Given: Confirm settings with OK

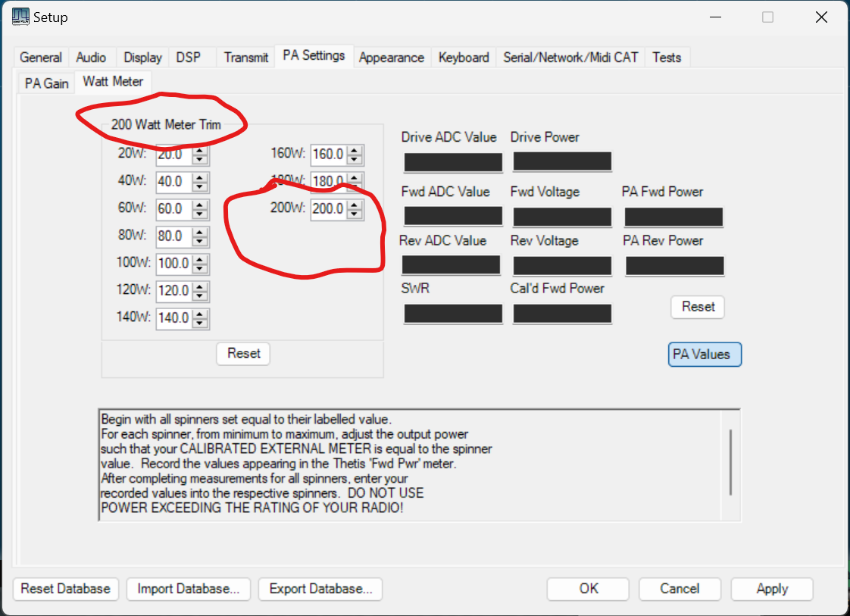Looking at the screenshot, I should 587,589.
